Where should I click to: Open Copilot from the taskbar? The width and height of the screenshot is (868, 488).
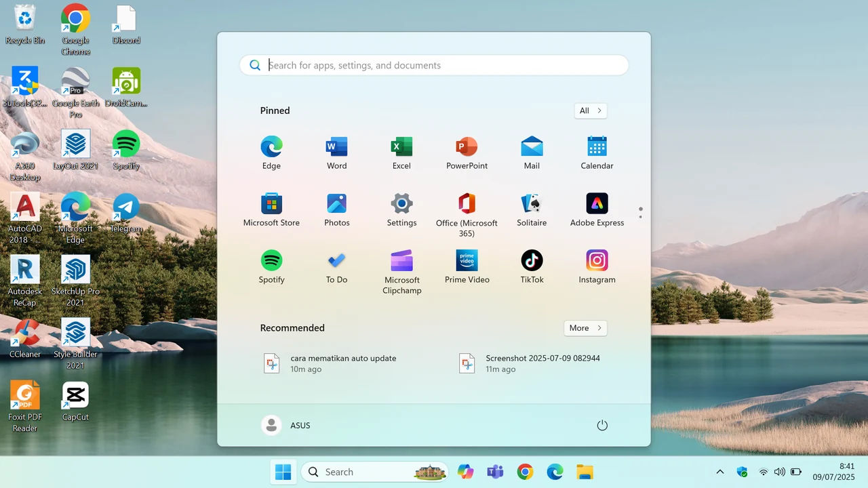pos(465,472)
